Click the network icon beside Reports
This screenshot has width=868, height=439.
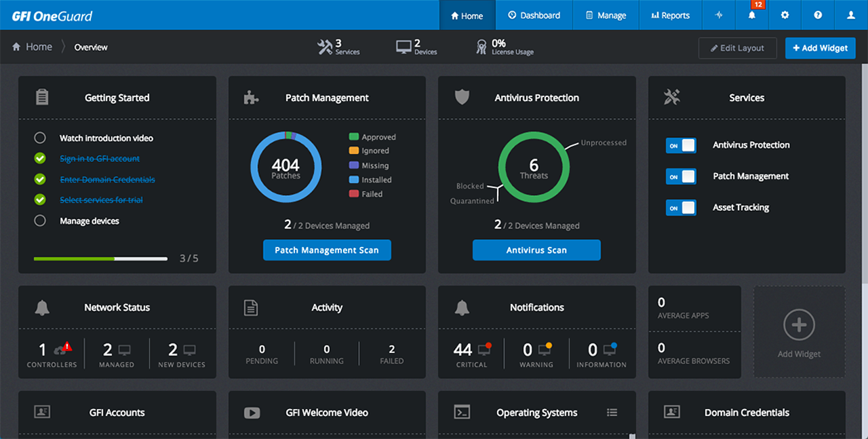pyautogui.click(x=719, y=15)
